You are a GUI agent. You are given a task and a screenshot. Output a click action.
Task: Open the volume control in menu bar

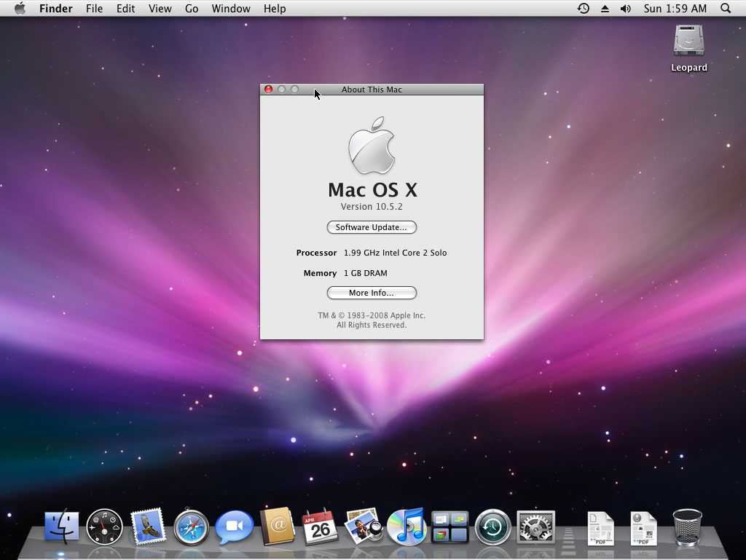626,9
